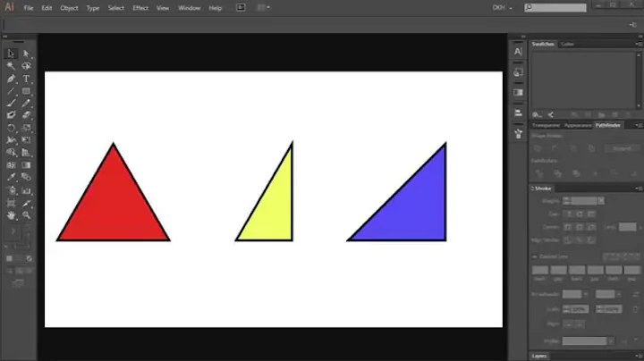This screenshot has height=361, width=644.
Task: Select the Magic Wand tool
Action: coord(11,65)
